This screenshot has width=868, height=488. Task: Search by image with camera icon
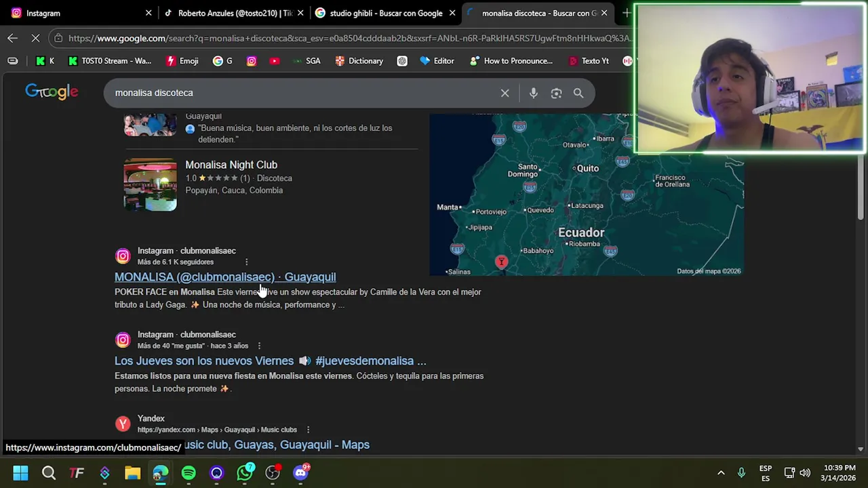click(x=556, y=93)
